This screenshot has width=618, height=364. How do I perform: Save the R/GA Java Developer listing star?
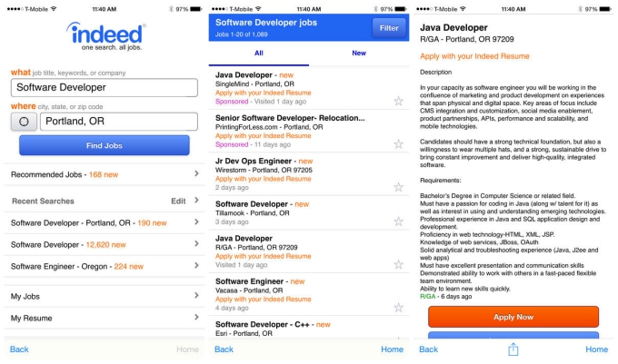click(398, 264)
